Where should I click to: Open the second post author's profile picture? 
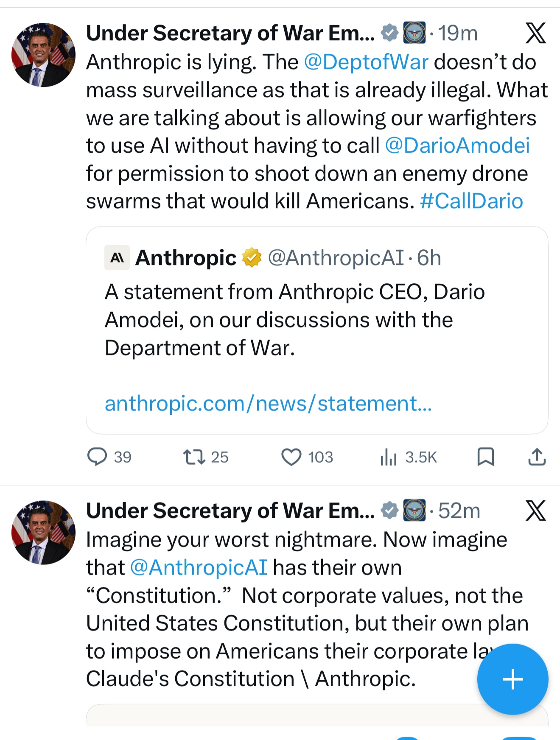pos(43,533)
